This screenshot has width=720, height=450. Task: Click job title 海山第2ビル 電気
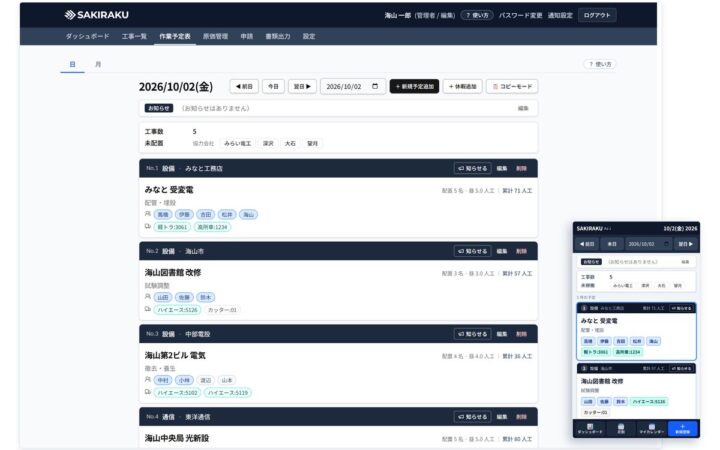click(175, 355)
